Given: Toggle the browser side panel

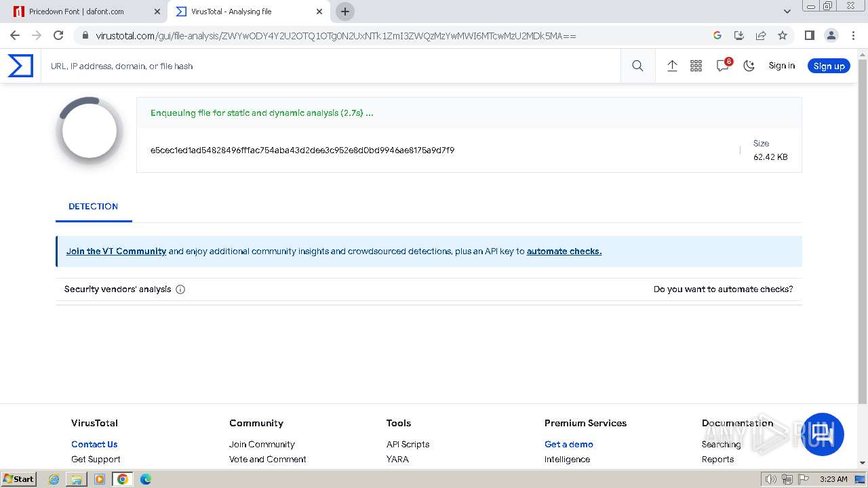Looking at the screenshot, I should pos(809,35).
